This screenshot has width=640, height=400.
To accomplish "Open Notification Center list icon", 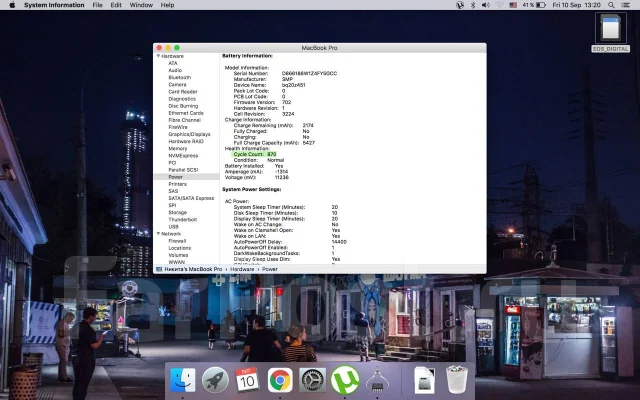I will click(x=626, y=5).
